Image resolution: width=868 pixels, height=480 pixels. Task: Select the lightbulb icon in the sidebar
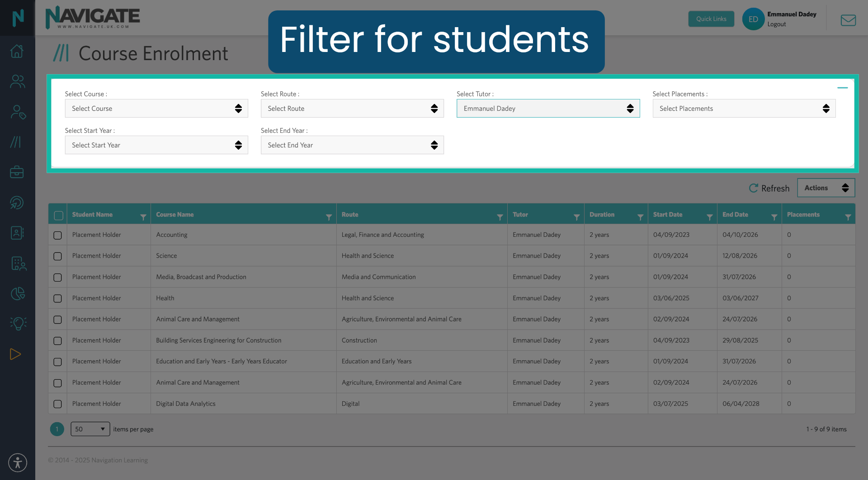point(17,324)
